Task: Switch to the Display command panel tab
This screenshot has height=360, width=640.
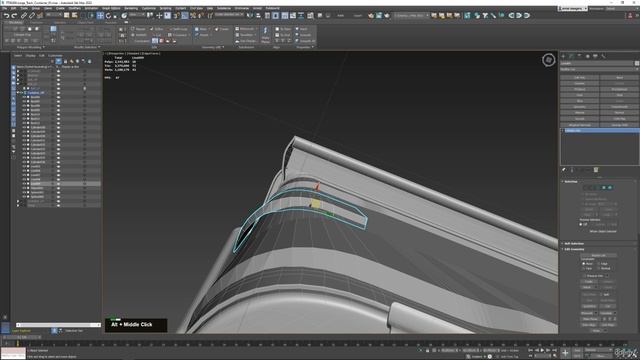Action: pyautogui.click(x=596, y=56)
